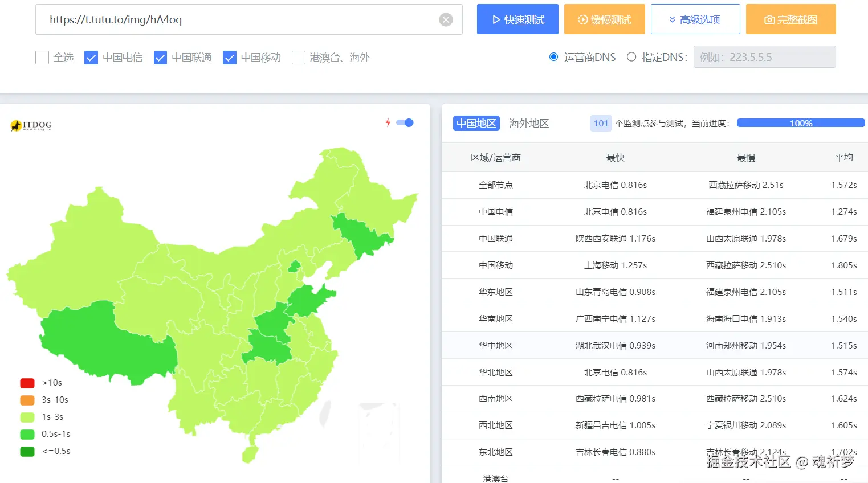
Task: Click 陕西西安联通 1.176s cell
Action: (616, 239)
